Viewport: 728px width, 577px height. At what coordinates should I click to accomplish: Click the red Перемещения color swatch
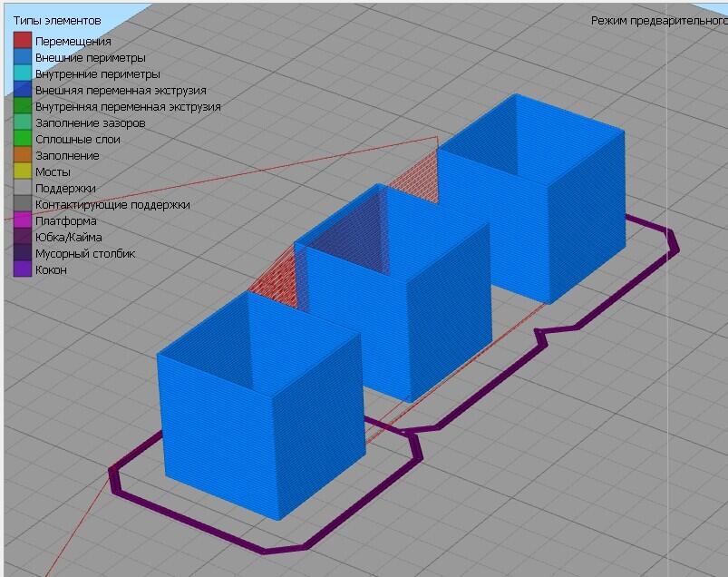(x=23, y=40)
